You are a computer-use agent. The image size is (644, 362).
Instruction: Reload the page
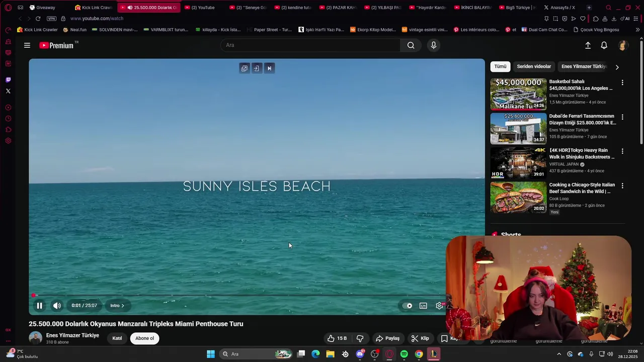pyautogui.click(x=38, y=19)
